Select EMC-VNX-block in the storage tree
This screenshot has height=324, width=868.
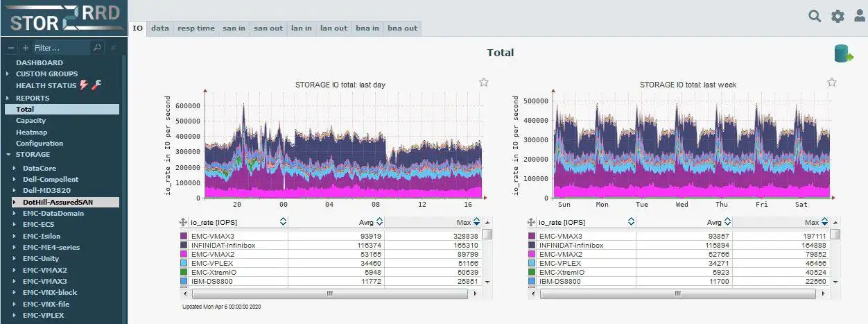pyautogui.click(x=50, y=293)
